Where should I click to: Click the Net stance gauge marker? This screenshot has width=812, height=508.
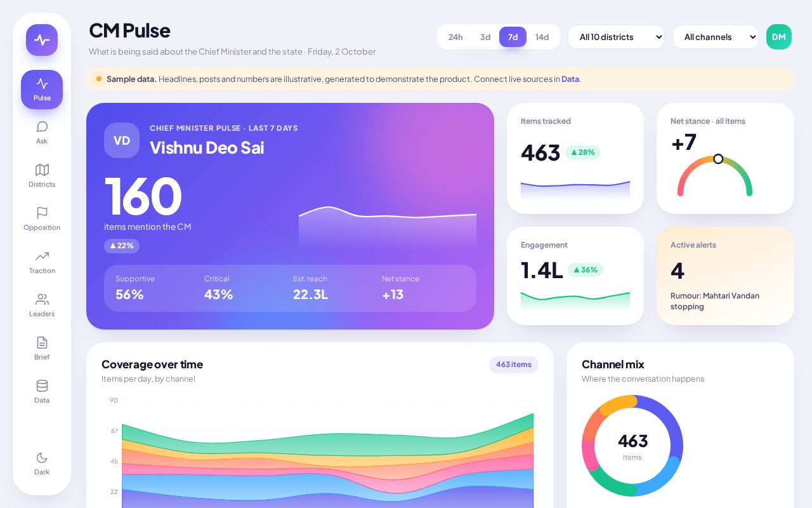(718, 159)
